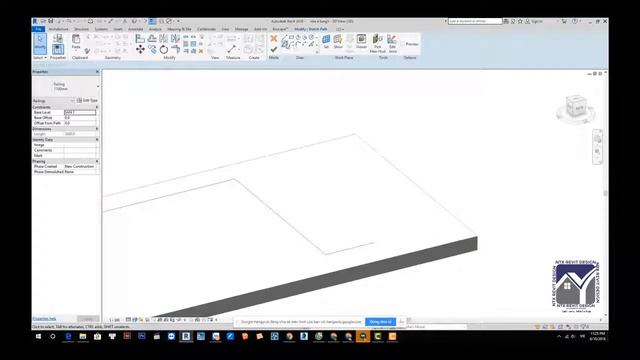The height and width of the screenshot is (360, 640).
Task: Click the Edit Joins tool
Action: pyautogui.click(x=392, y=43)
